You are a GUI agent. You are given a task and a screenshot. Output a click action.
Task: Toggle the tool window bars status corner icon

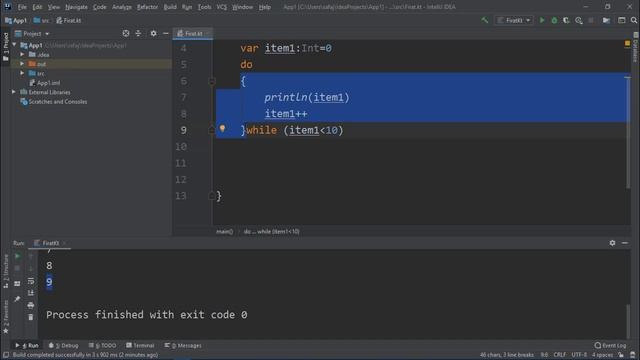[6, 355]
